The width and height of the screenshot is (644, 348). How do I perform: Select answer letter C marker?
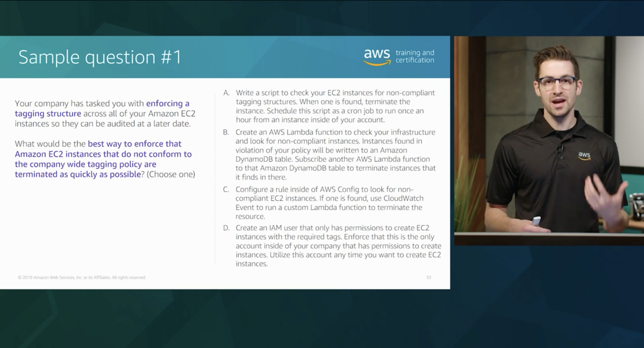click(226, 189)
